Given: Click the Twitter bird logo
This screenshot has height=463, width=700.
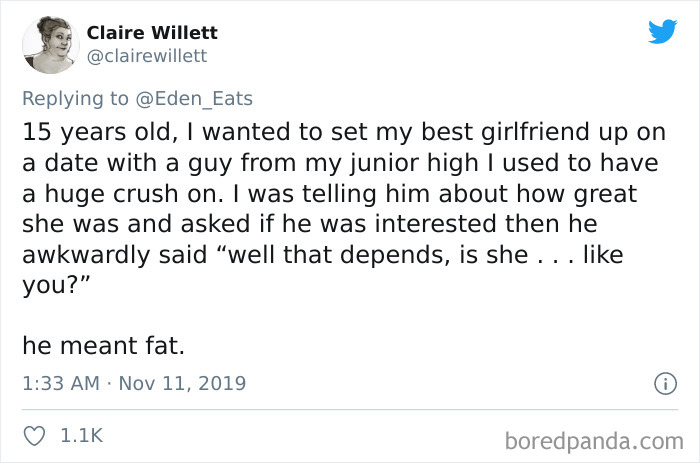Looking at the screenshot, I should click(x=662, y=32).
